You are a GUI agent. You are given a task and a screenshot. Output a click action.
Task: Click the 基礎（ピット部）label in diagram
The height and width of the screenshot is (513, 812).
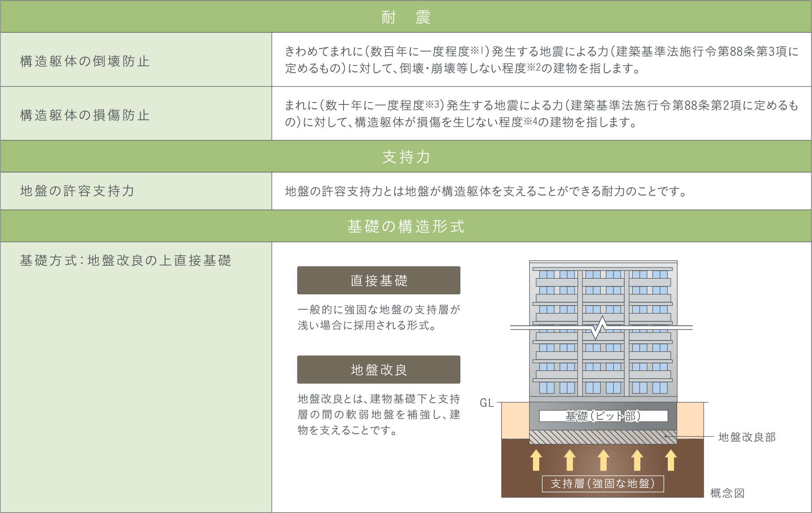603,416
